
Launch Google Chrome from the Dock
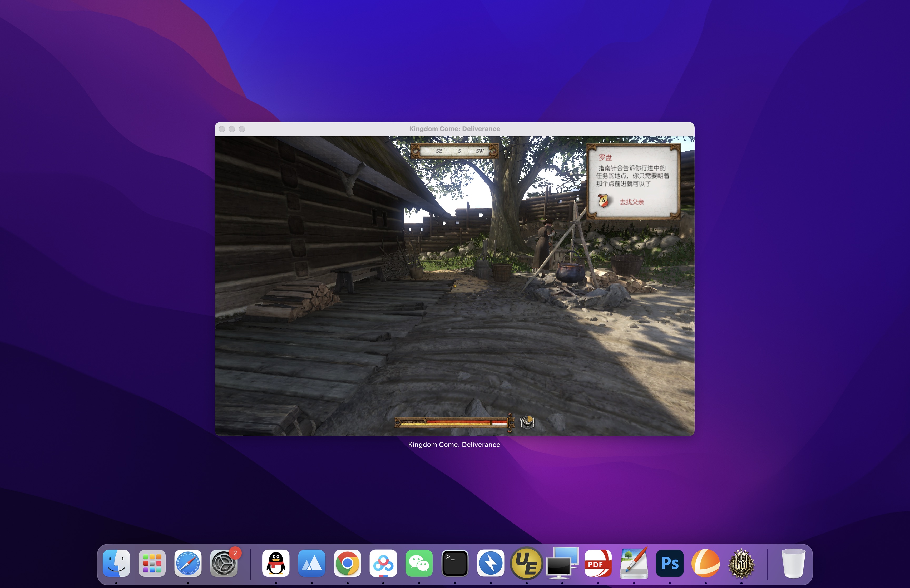tap(348, 563)
